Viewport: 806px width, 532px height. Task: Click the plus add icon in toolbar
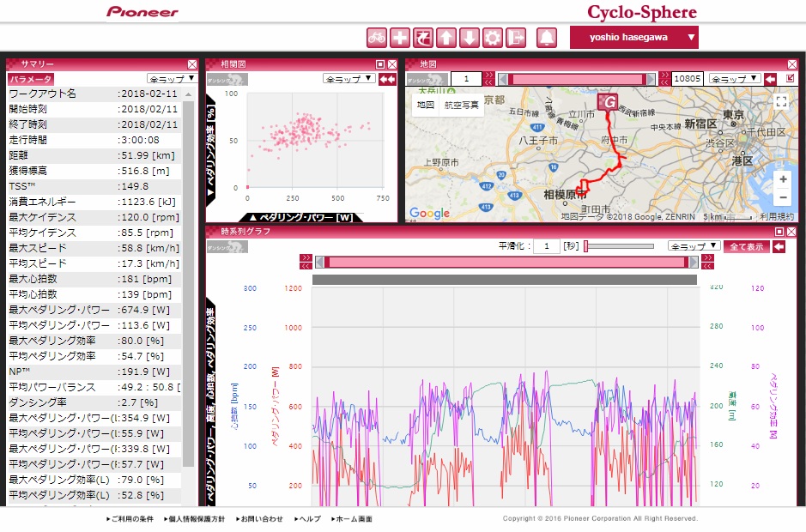400,38
